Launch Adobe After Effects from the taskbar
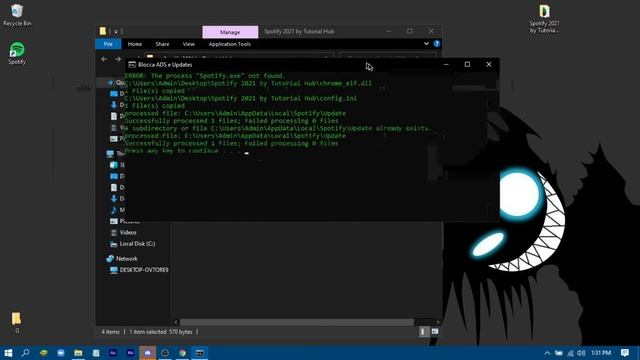The height and width of the screenshot is (360, 640). pyautogui.click(x=113, y=353)
